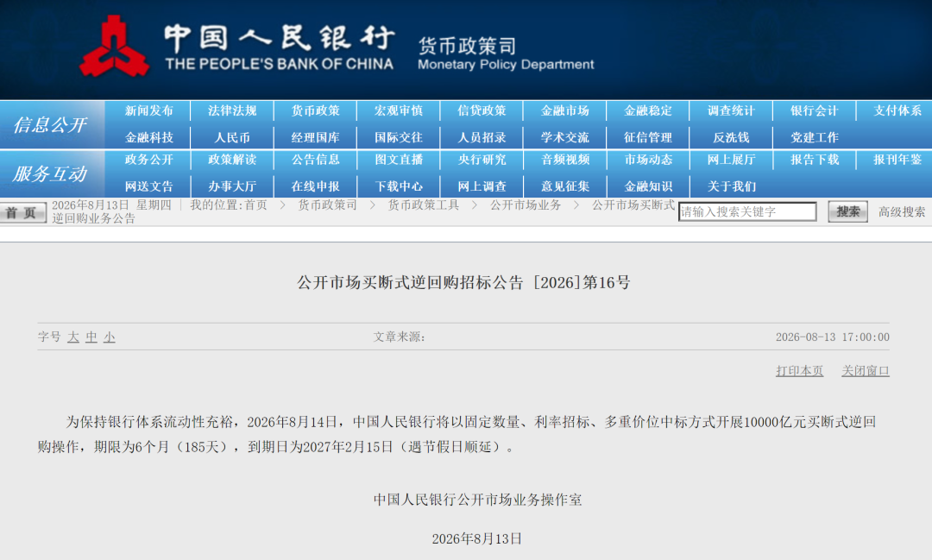This screenshot has height=560, width=932.
Task: Open 市场动态 menu item
Action: [648, 160]
